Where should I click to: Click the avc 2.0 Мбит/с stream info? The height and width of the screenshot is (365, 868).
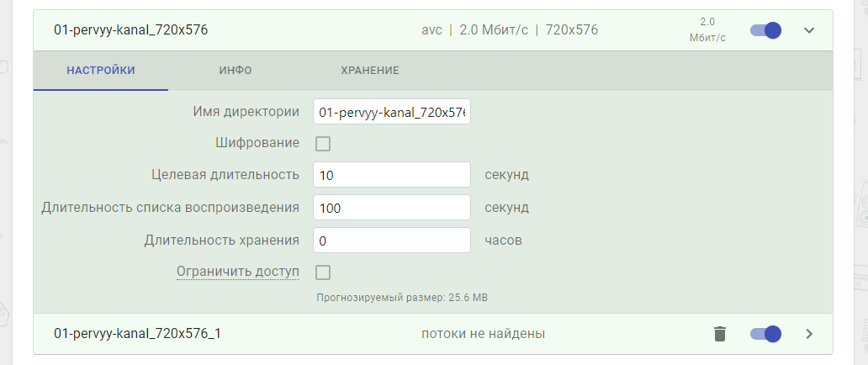pos(510,30)
